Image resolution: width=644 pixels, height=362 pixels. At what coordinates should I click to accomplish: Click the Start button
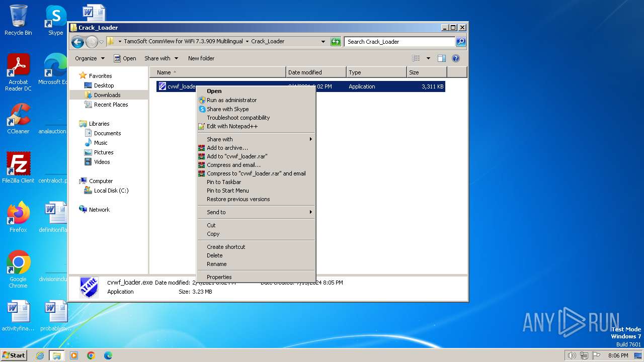(x=14, y=355)
